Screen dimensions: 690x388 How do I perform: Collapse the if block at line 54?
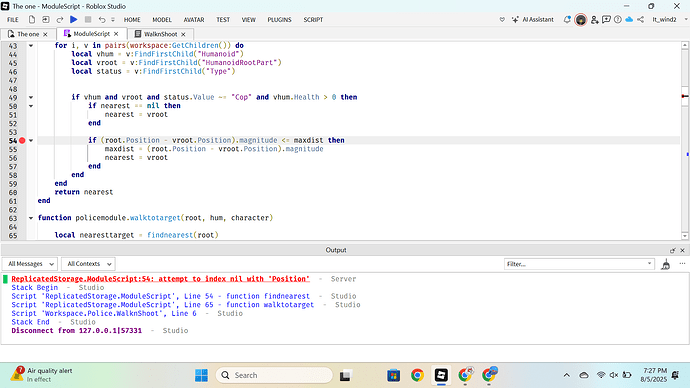pyautogui.click(x=31, y=140)
